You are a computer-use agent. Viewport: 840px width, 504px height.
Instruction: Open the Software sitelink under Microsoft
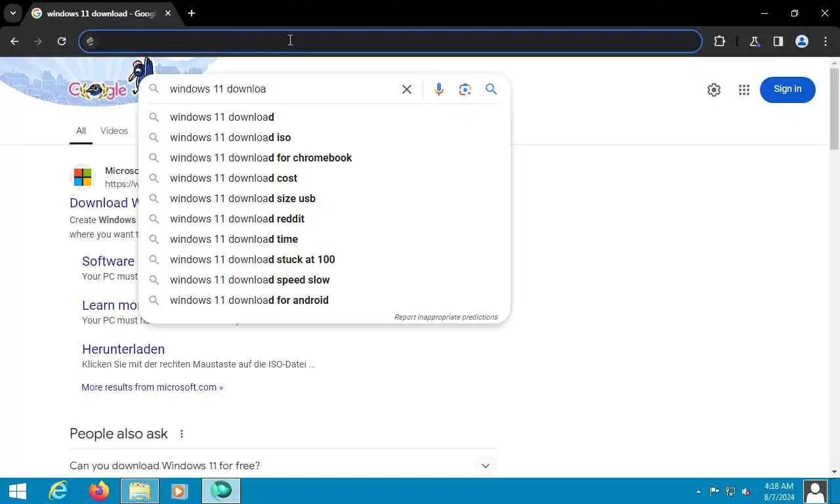point(108,261)
